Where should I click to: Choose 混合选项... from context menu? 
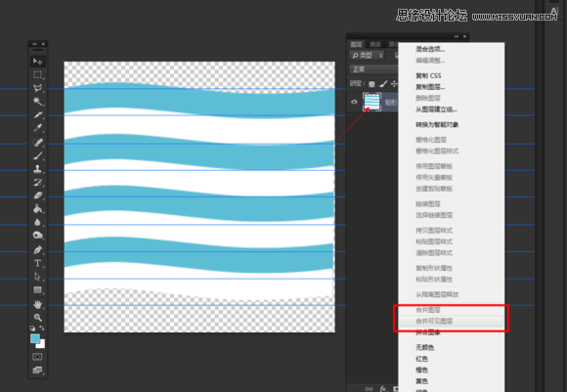pyautogui.click(x=430, y=49)
